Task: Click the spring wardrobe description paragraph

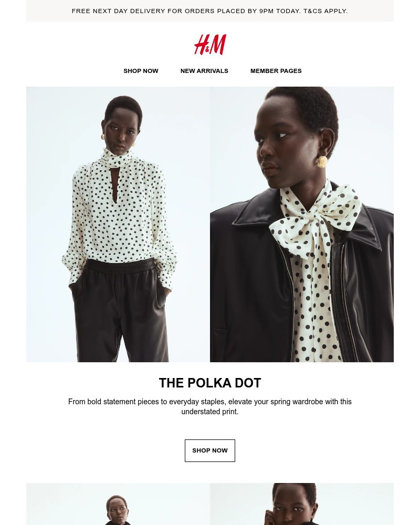Action: [210, 406]
